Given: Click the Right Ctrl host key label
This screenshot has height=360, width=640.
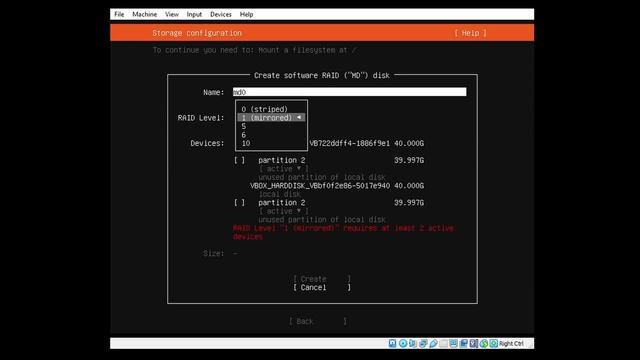Looking at the screenshot, I should (511, 344).
